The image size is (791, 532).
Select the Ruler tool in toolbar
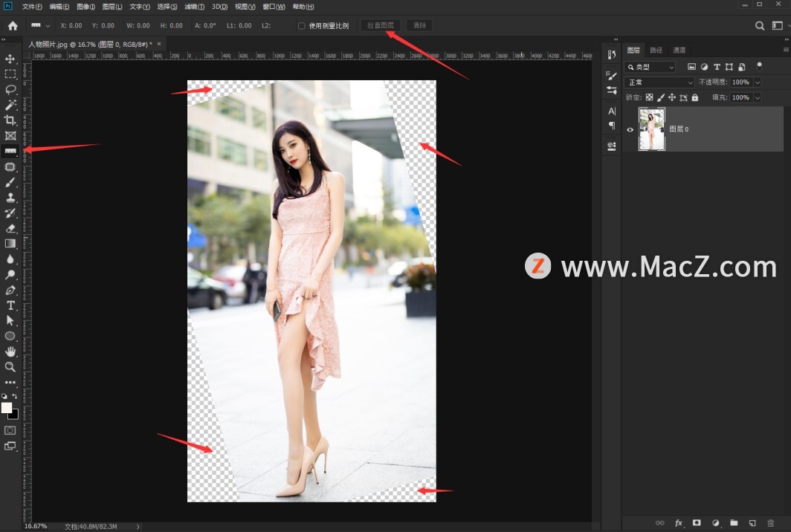coord(10,151)
